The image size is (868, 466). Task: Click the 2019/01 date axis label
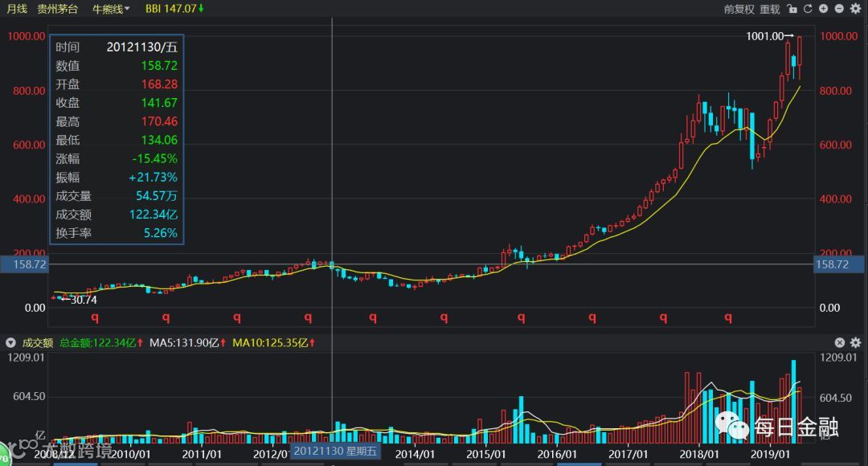tap(770, 455)
